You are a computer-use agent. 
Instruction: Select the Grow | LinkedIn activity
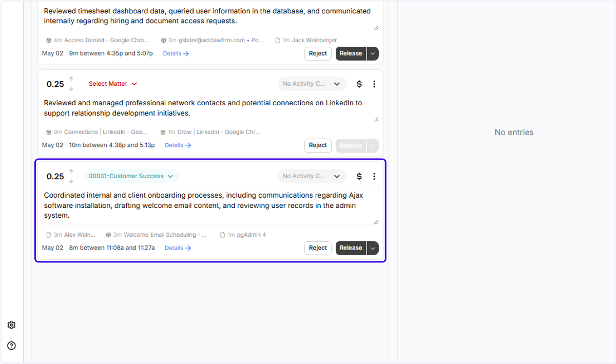click(210, 132)
